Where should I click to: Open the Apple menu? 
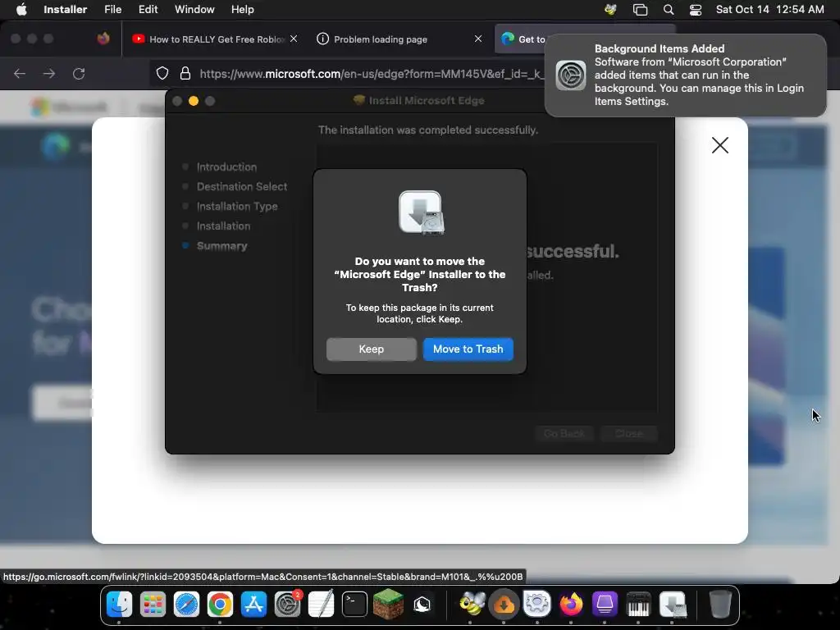21,10
